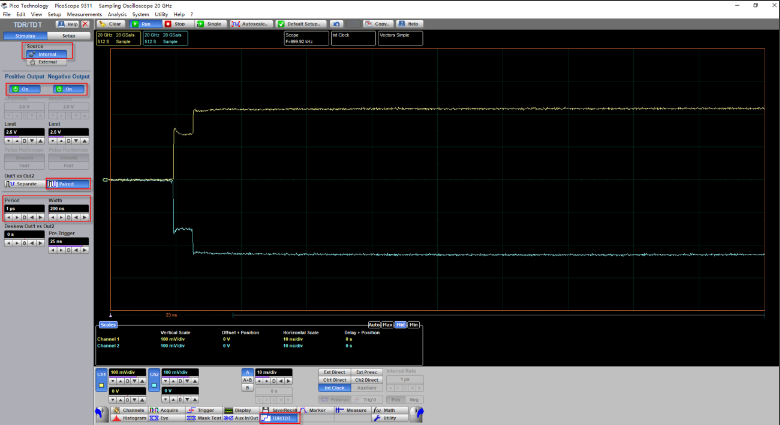
Task: Select Separate for Out1 vs Out2
Action: [24, 184]
